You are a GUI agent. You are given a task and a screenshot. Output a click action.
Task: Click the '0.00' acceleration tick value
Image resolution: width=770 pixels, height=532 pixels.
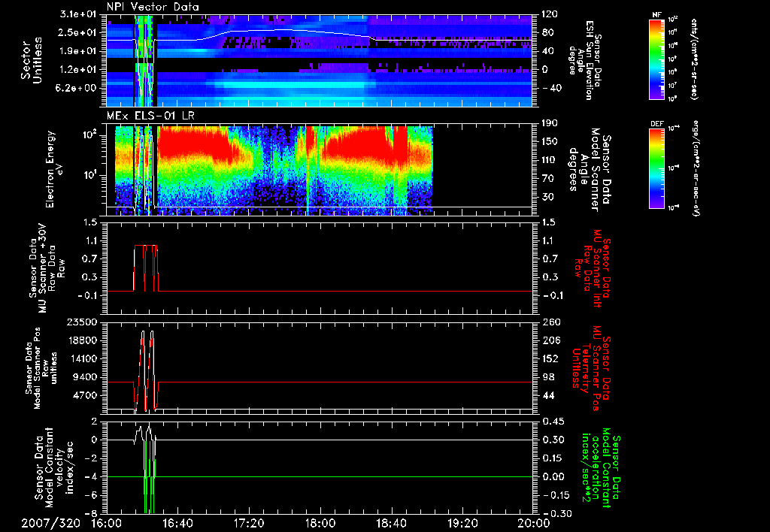[552, 477]
